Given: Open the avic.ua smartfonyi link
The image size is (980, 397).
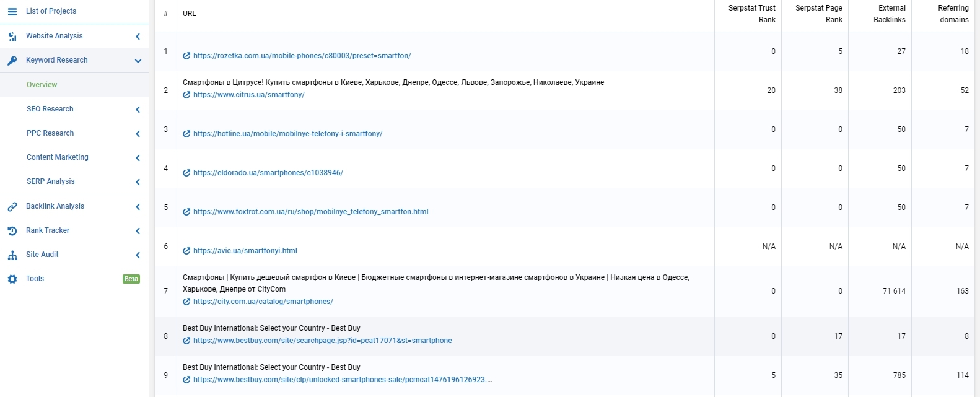Looking at the screenshot, I should point(245,251).
